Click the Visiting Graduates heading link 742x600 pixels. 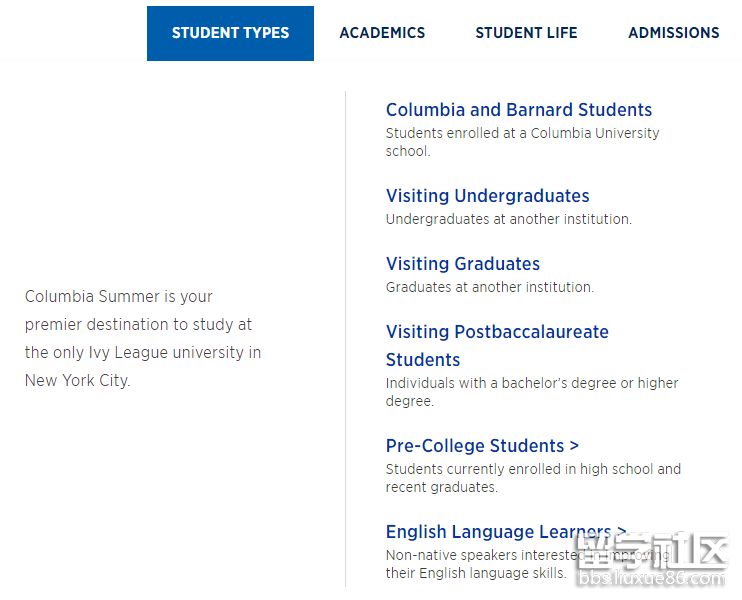(x=462, y=264)
